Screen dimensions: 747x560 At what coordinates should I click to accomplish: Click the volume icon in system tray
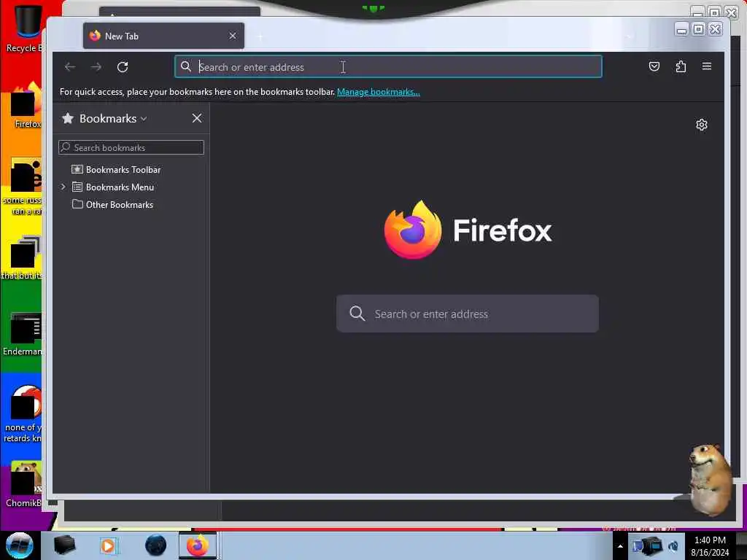[673, 546]
